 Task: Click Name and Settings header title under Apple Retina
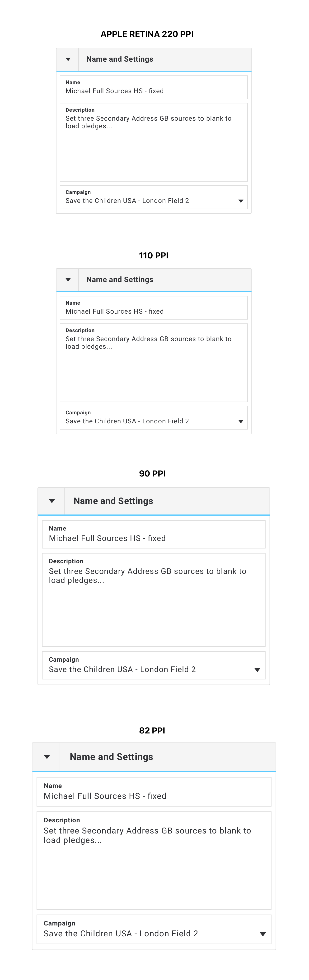pos(120,59)
